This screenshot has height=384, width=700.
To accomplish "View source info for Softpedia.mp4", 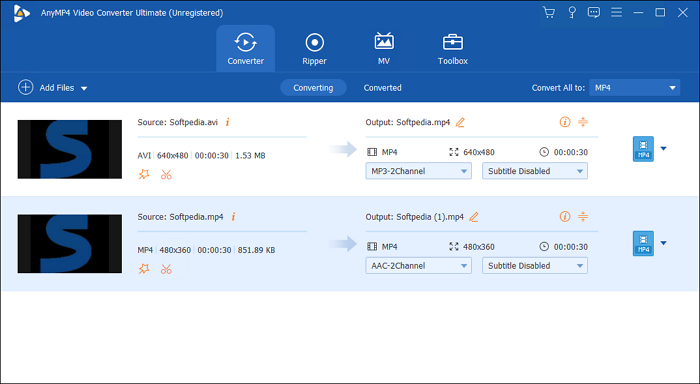I will pos(233,217).
